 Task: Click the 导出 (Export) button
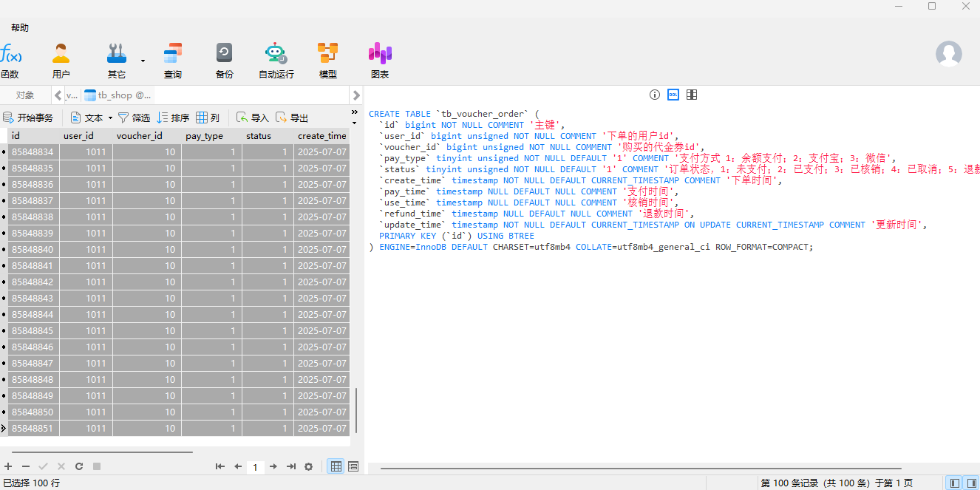pos(291,118)
